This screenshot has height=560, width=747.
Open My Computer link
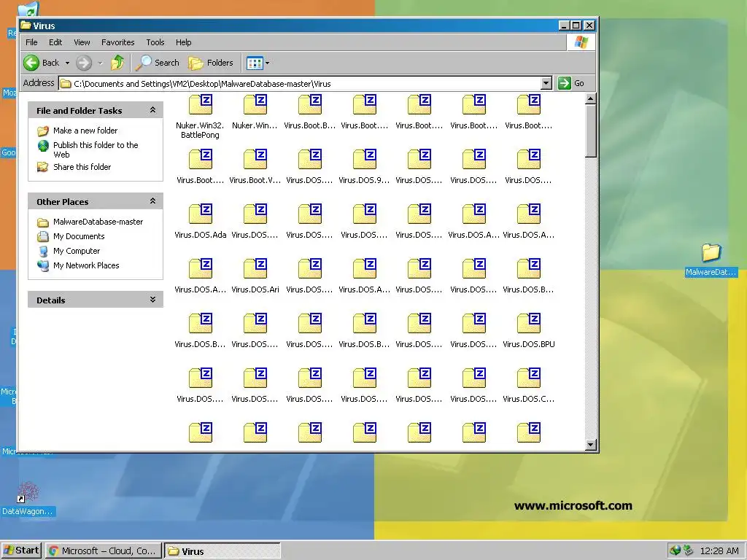pos(77,251)
